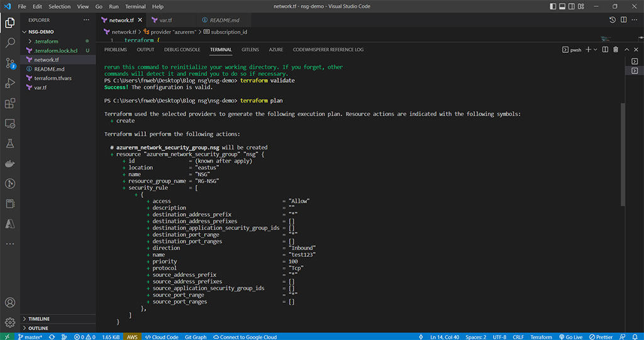
Task: Switch to the README.md editor tab
Action: click(224, 19)
